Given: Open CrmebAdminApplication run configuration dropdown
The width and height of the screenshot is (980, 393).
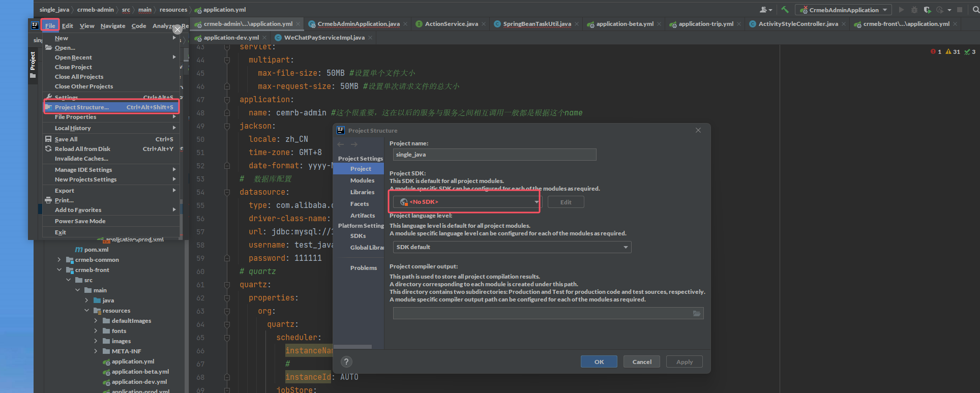Looking at the screenshot, I should click(843, 10).
